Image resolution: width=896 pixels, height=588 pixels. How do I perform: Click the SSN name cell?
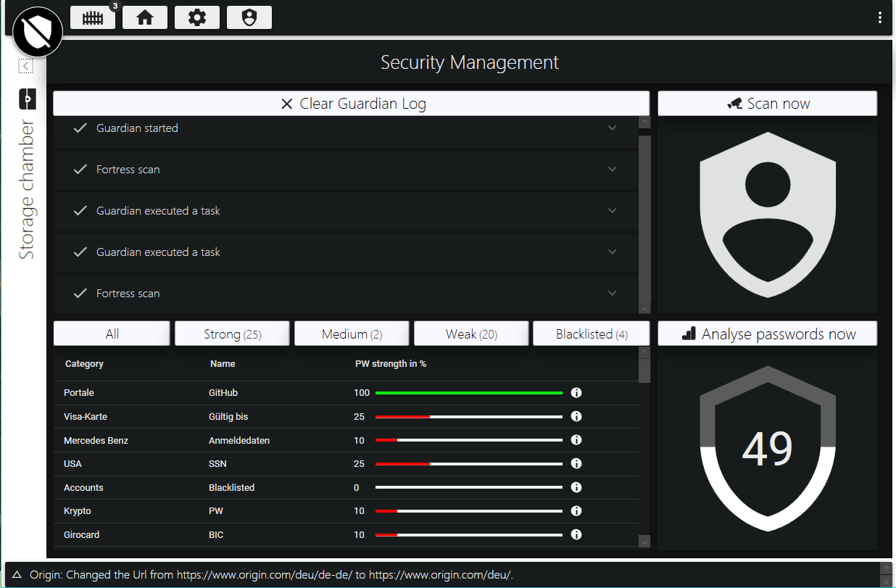coord(217,464)
